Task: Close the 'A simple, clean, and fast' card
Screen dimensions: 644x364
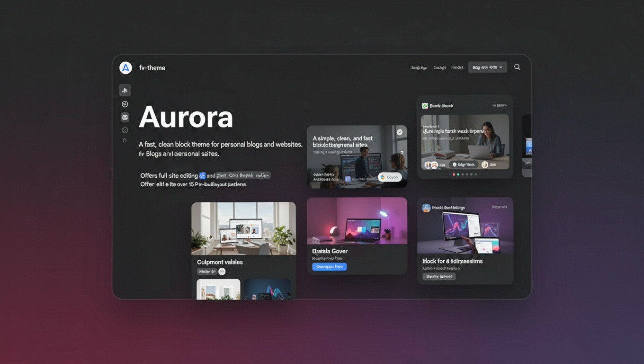Action: pyautogui.click(x=400, y=132)
